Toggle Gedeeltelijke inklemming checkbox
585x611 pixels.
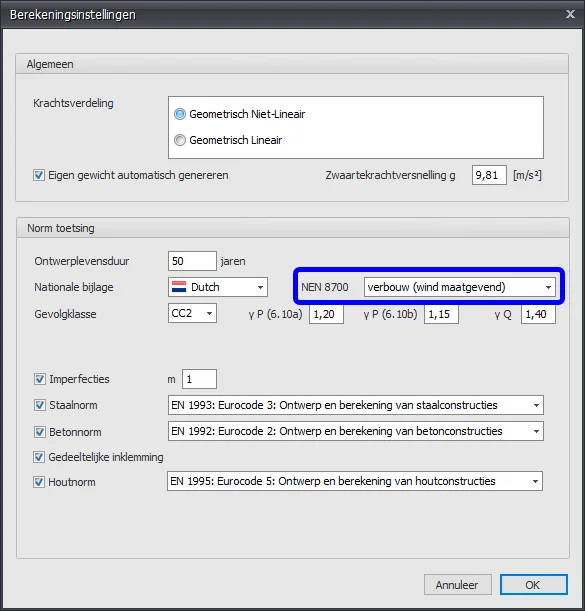tap(39, 457)
